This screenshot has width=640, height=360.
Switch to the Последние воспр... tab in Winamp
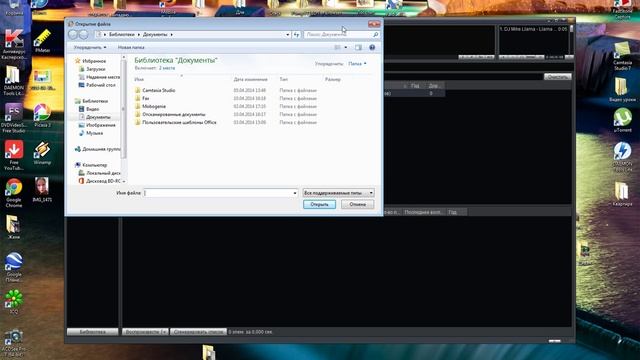tap(423, 212)
